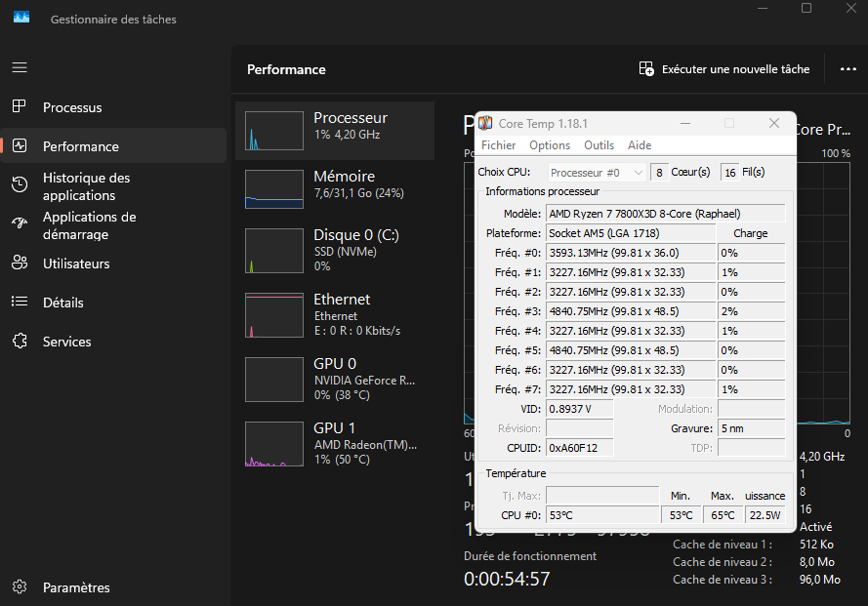Select the GPU 1 AMD Radeon graph thumbnail

point(274,444)
